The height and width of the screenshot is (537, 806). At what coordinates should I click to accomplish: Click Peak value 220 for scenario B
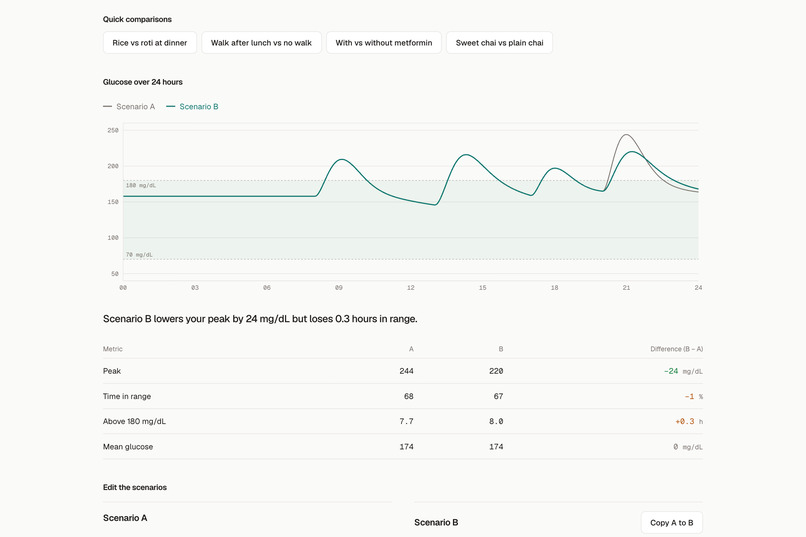coord(496,371)
